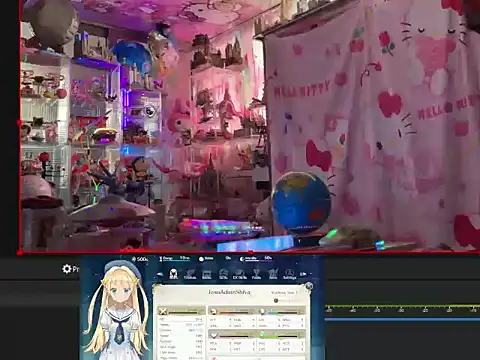Open the Fame trophy icon
Image resolution: width=480 pixels, height=360 pixels.
pyautogui.click(x=256, y=274)
